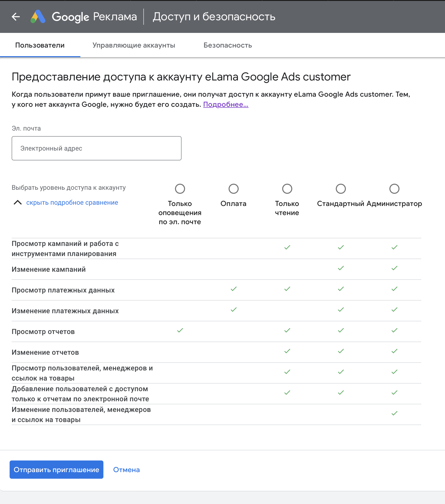Select the Оплата access level radio button
This screenshot has height=504, width=445.
tap(234, 189)
